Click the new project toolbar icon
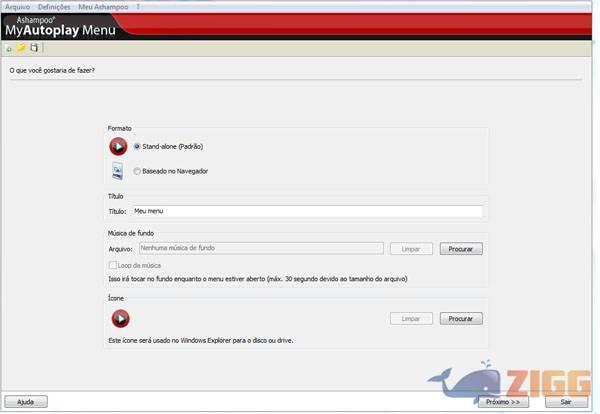 click(x=9, y=49)
